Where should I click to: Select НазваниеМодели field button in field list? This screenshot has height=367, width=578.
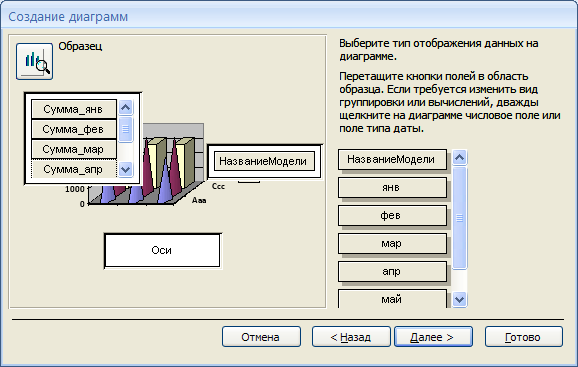(392, 159)
